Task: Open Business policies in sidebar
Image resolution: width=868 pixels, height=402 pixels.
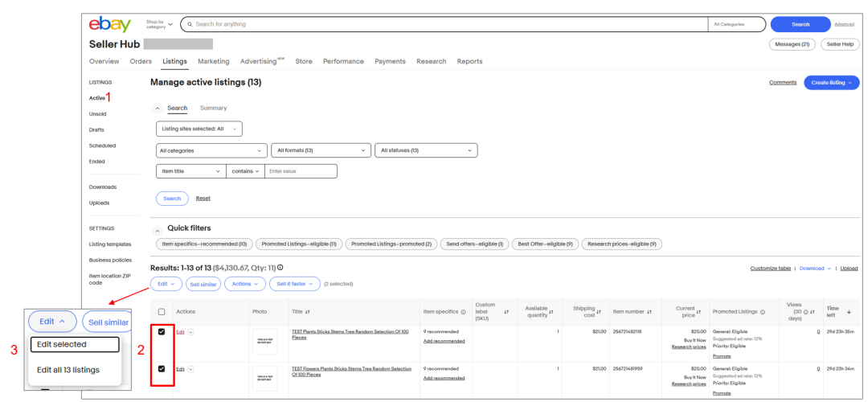Action: point(110,260)
